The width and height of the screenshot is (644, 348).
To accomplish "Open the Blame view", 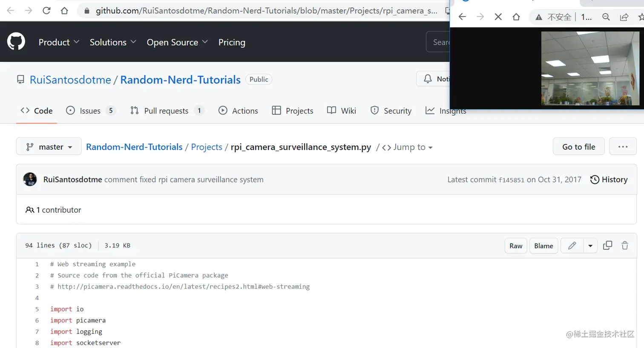I will [543, 246].
